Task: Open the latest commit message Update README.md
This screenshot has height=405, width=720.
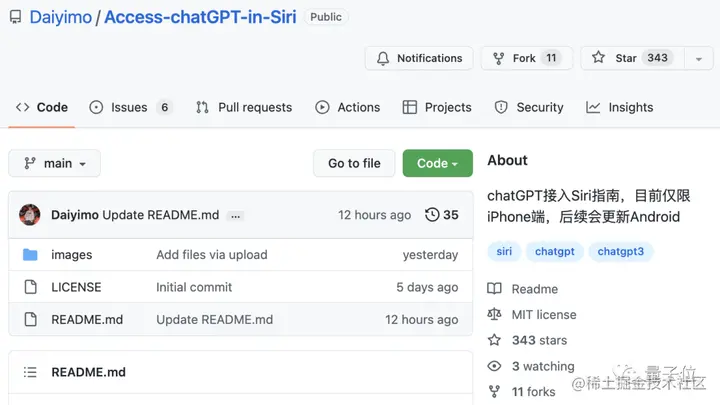Action: 161,215
